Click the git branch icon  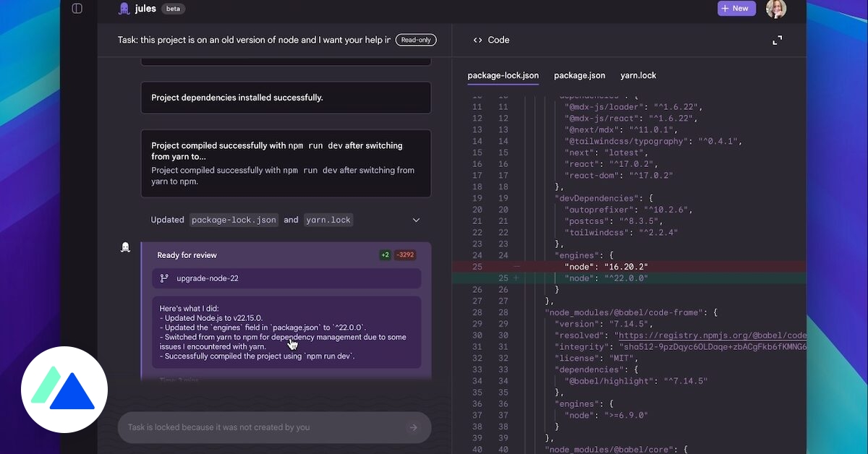coord(164,278)
